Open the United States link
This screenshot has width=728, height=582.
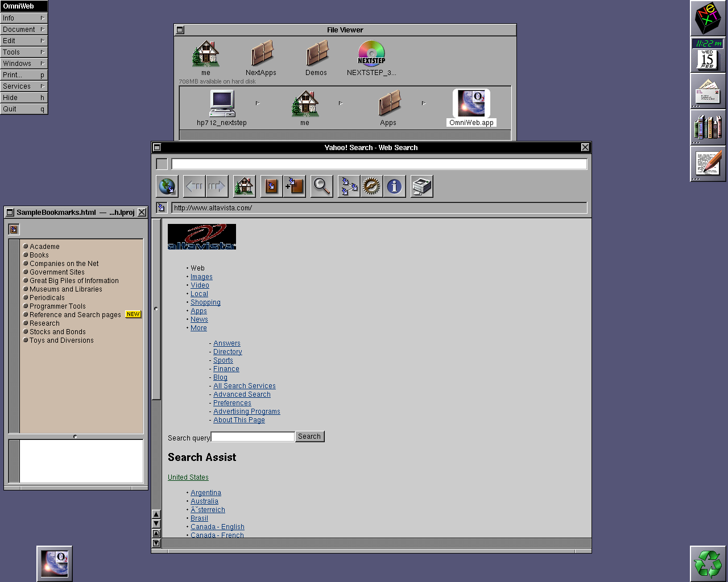click(x=188, y=477)
